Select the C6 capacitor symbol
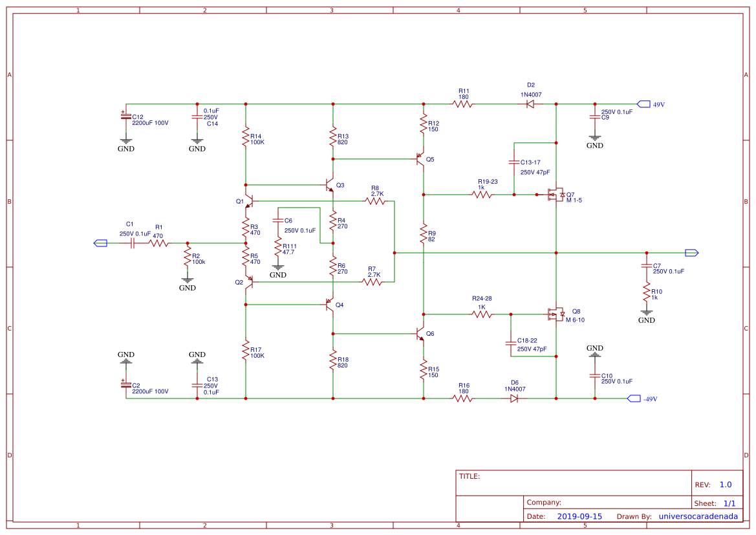This screenshot has height=535, width=756. (277, 221)
